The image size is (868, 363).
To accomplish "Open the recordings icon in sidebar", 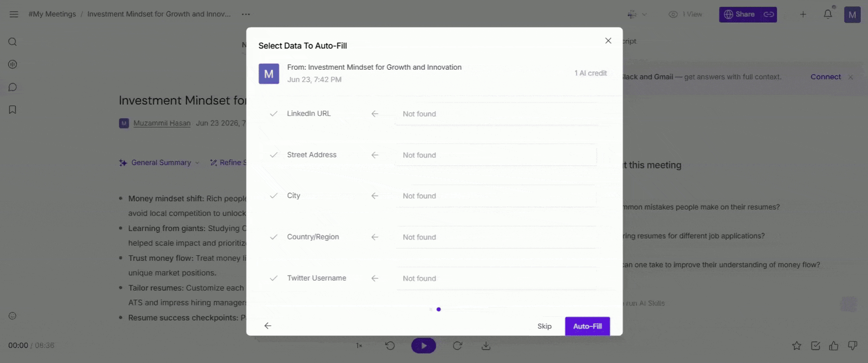I will click(13, 64).
